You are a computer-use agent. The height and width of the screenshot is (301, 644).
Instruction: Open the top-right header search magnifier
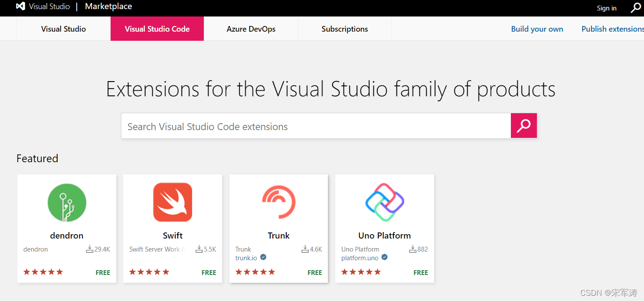636,7
